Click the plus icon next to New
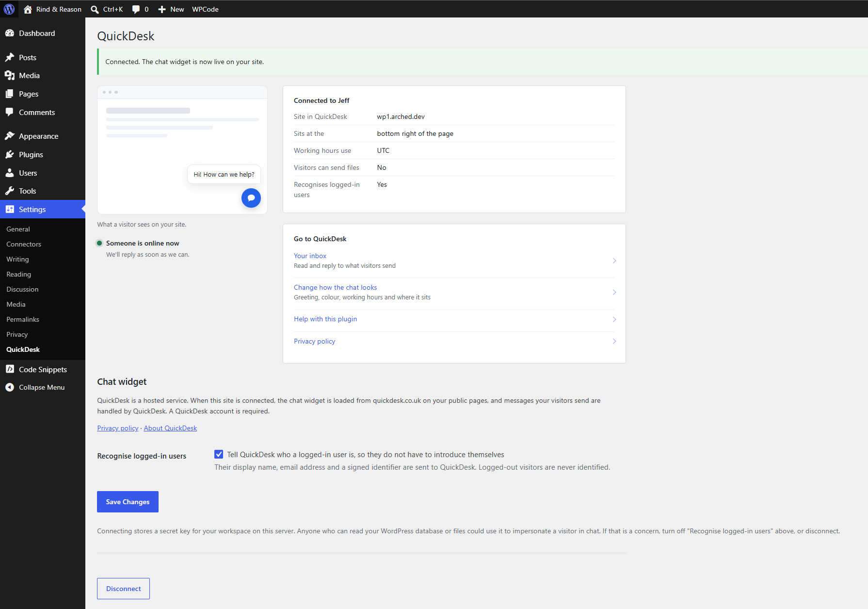Image resolution: width=868 pixels, height=609 pixels. point(162,9)
